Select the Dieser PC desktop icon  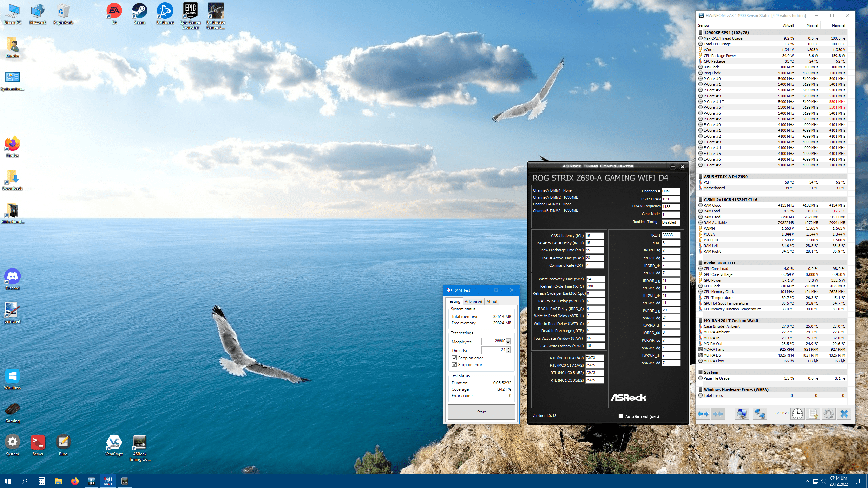point(13,14)
